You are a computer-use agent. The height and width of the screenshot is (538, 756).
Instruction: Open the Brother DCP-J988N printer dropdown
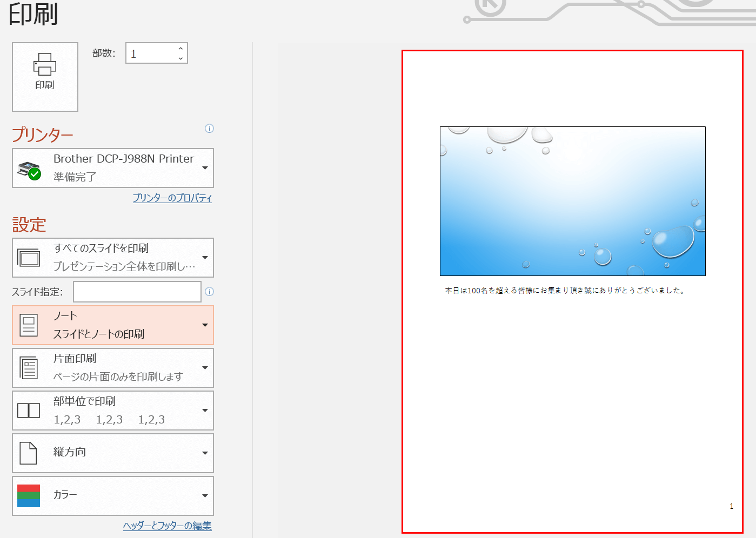point(113,168)
